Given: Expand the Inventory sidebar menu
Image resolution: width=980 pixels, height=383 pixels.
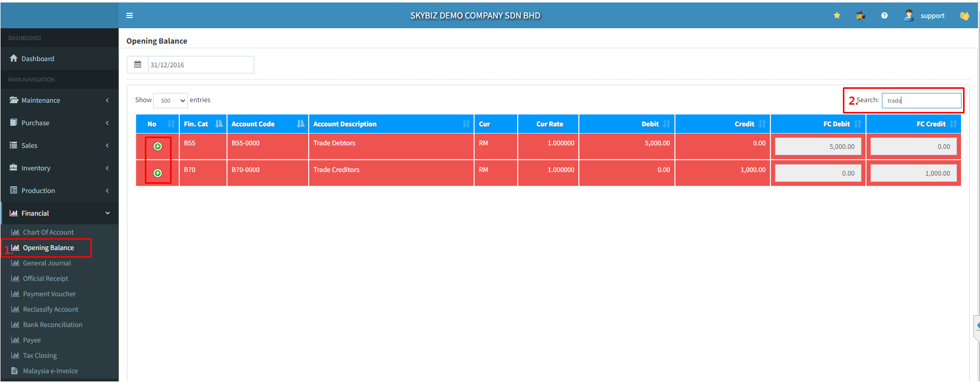Looking at the screenshot, I should (59, 168).
